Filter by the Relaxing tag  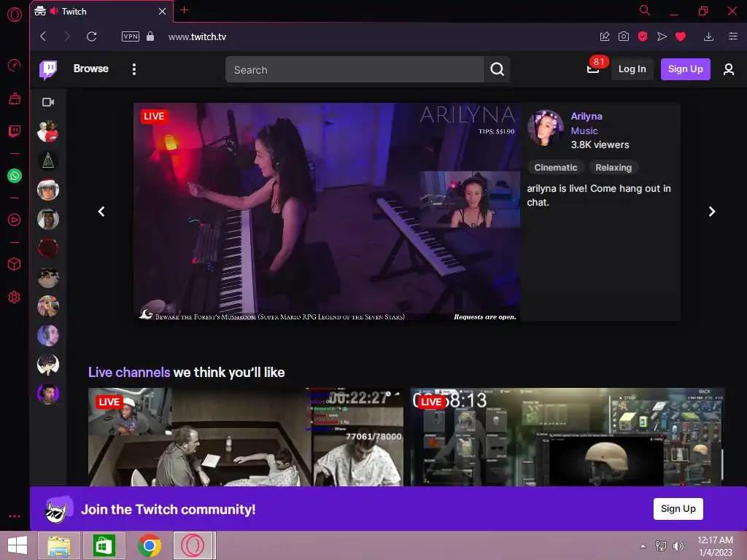pos(613,168)
